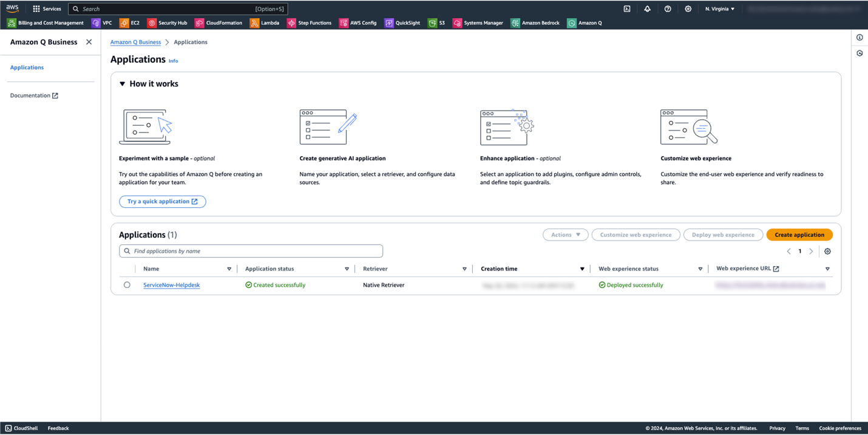The image size is (868, 435).
Task: Focus the top Search bar
Action: click(178, 9)
